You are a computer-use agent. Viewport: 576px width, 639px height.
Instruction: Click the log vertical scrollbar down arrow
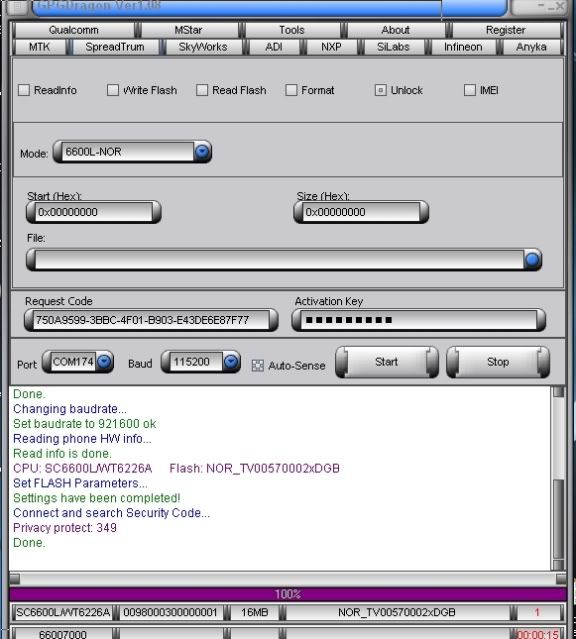click(x=558, y=565)
